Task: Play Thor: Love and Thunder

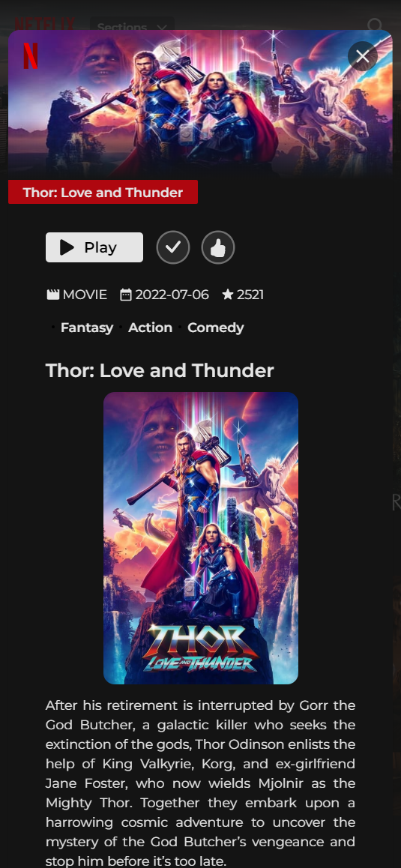Action: [94, 247]
